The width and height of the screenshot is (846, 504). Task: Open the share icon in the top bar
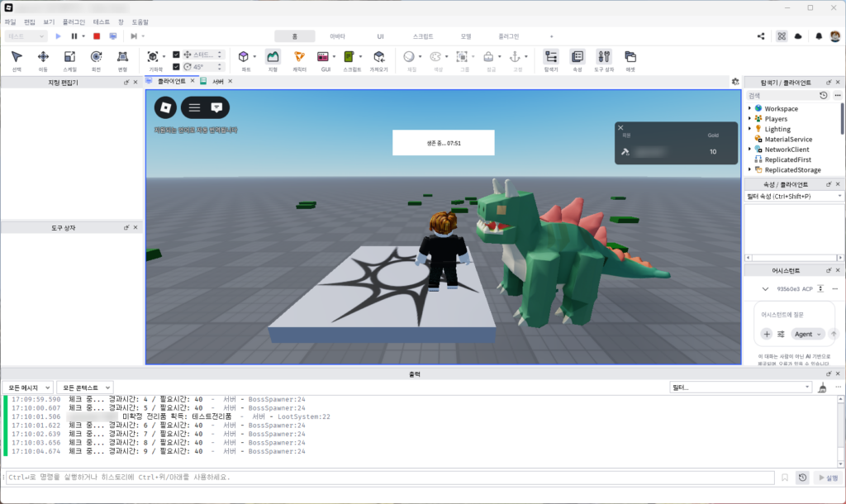click(761, 36)
